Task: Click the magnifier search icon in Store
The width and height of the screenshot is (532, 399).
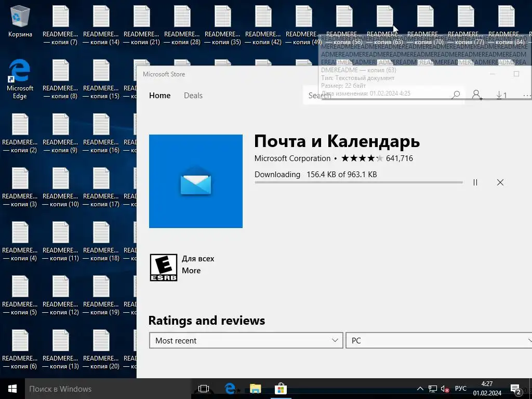Action: point(456,95)
